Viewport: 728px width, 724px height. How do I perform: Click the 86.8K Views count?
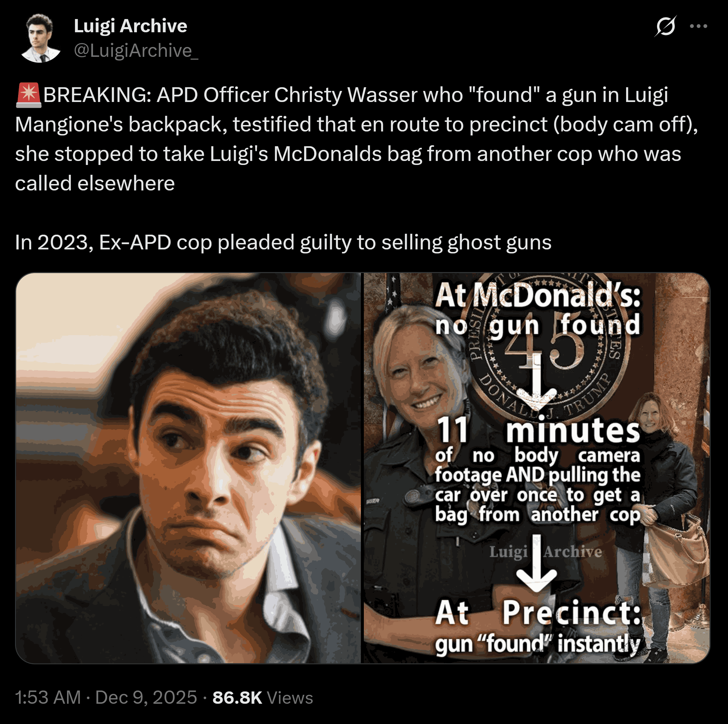263,697
